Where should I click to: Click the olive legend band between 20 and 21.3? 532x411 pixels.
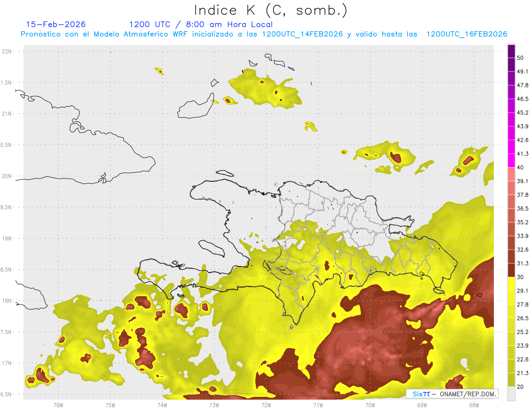[511, 380]
